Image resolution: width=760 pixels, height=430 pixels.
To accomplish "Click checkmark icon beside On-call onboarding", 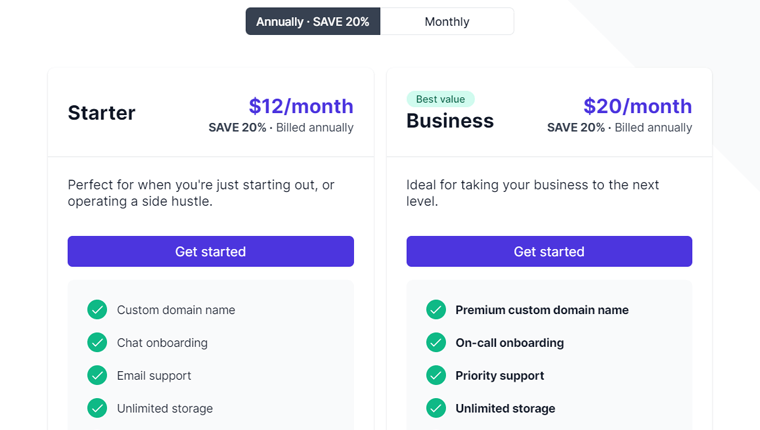I will (436, 342).
